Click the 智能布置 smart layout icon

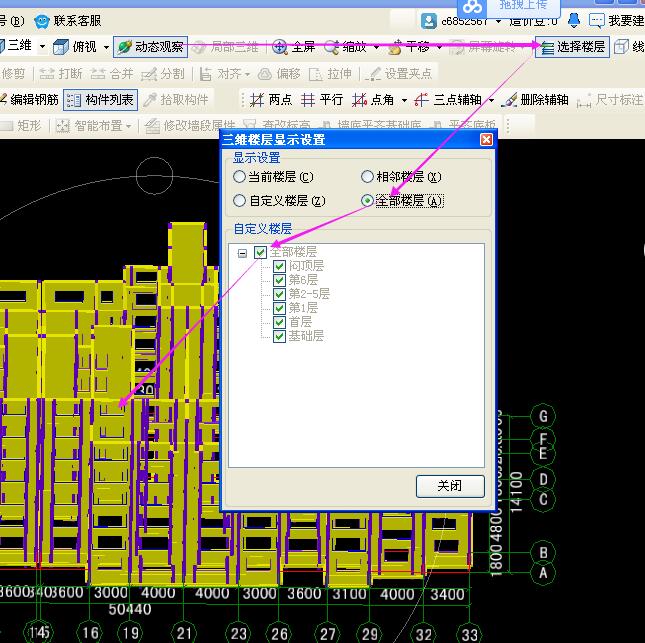(63, 126)
